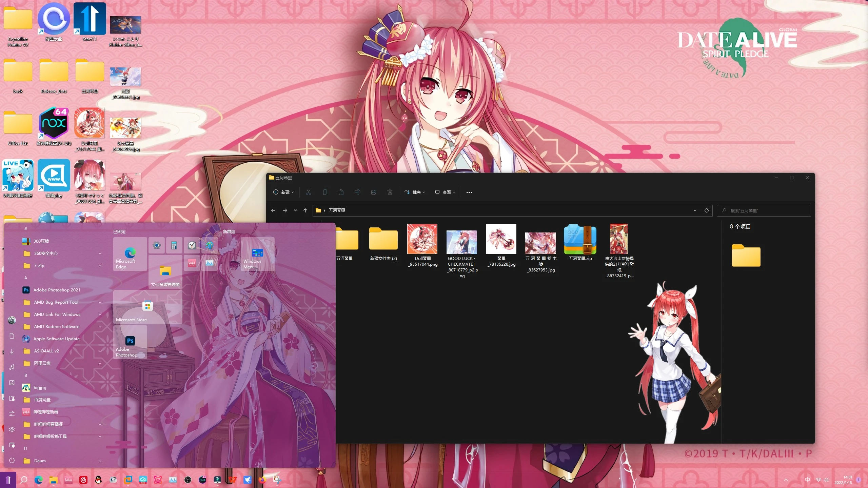Click Copy icon in Explorer toolbar
Image resolution: width=868 pixels, height=488 pixels.
click(x=324, y=192)
